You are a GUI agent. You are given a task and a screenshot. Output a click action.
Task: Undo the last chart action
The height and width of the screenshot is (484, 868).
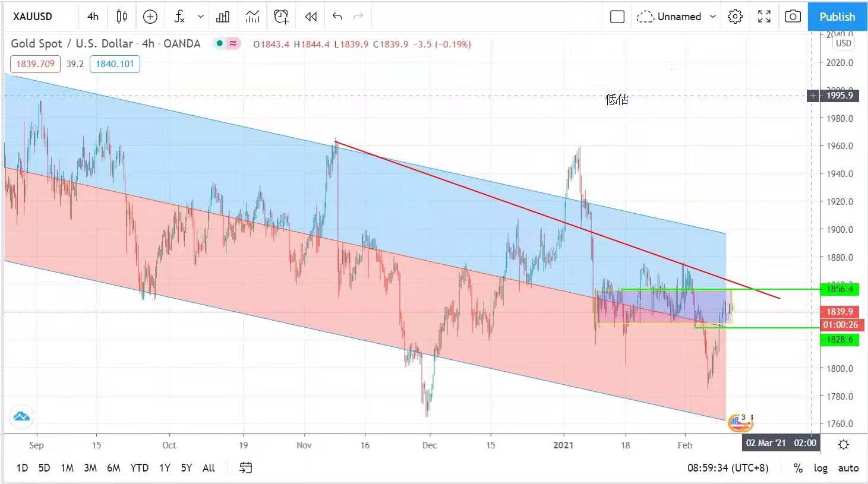(x=337, y=17)
